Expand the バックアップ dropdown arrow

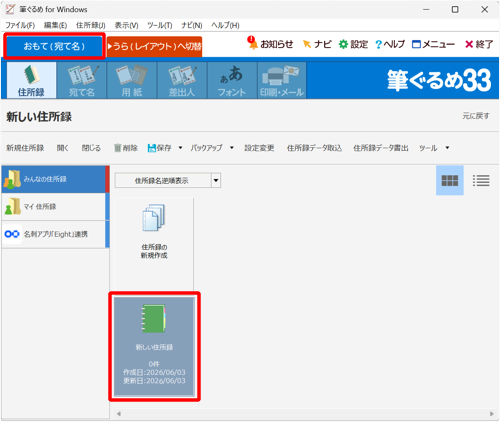click(232, 148)
